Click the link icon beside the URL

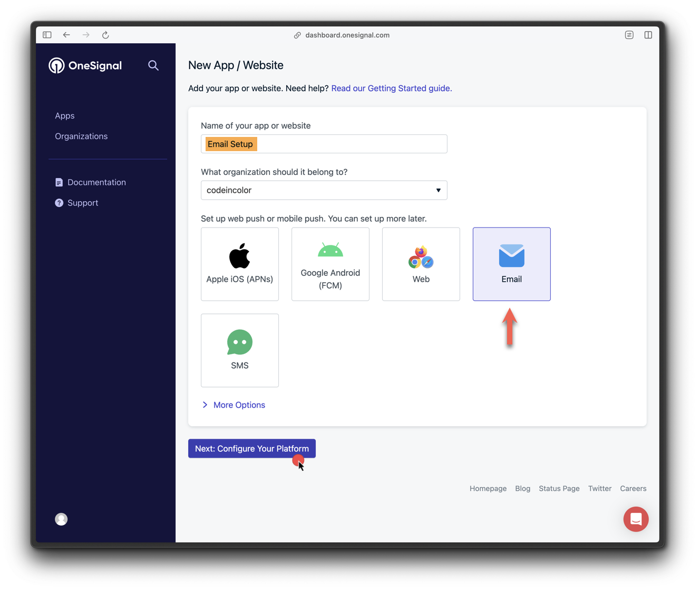tap(297, 35)
